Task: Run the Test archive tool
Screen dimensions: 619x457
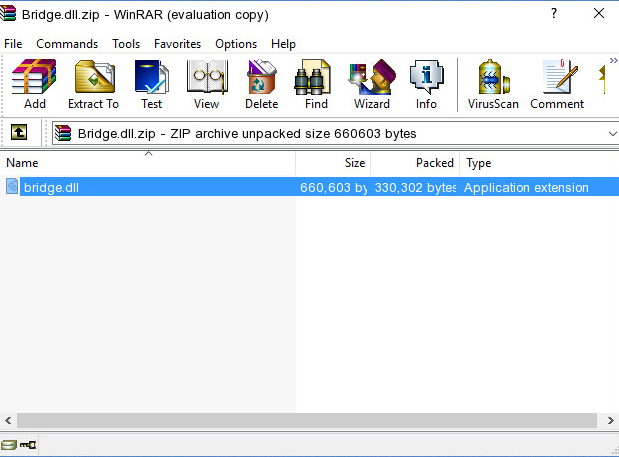Action: (152, 84)
